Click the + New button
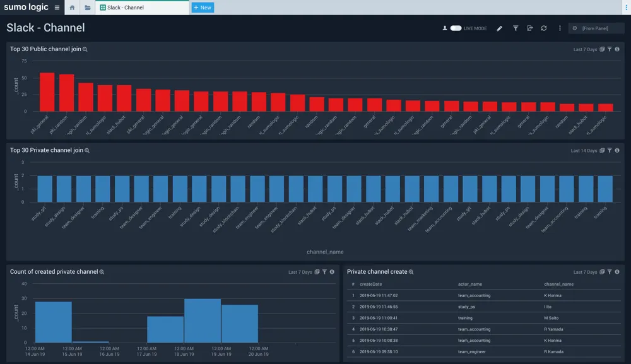 [x=203, y=8]
